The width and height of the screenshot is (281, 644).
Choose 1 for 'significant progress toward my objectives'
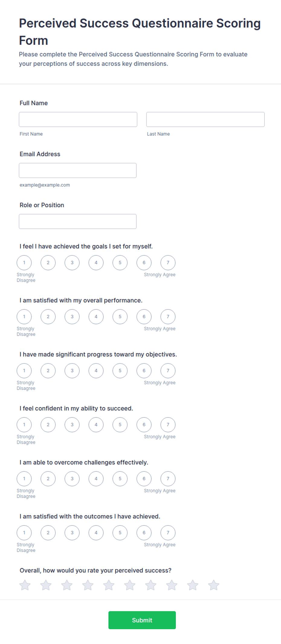[x=24, y=371]
